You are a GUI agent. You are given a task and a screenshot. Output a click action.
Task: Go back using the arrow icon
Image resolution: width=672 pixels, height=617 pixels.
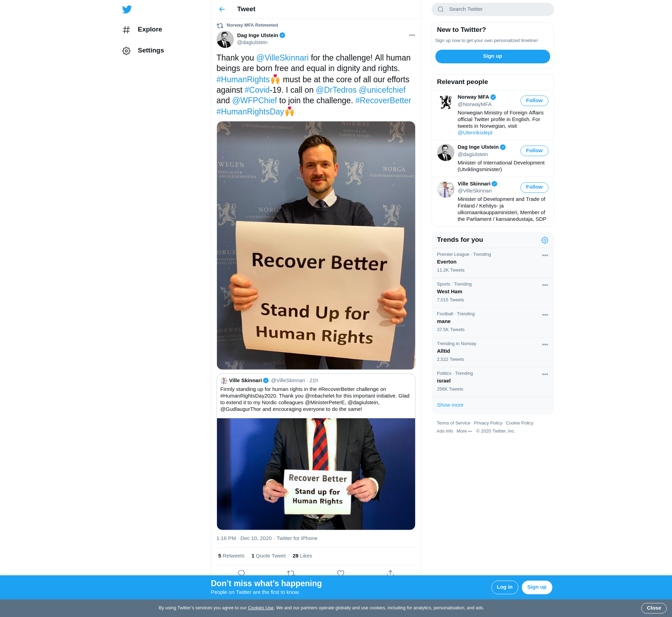pyautogui.click(x=222, y=9)
